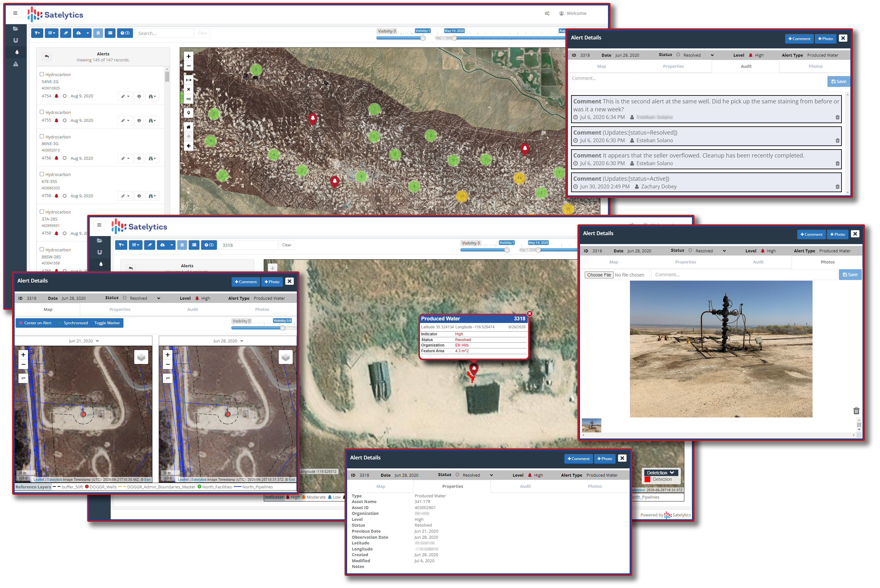Click the list view toolbar button beside Search...

110,33
